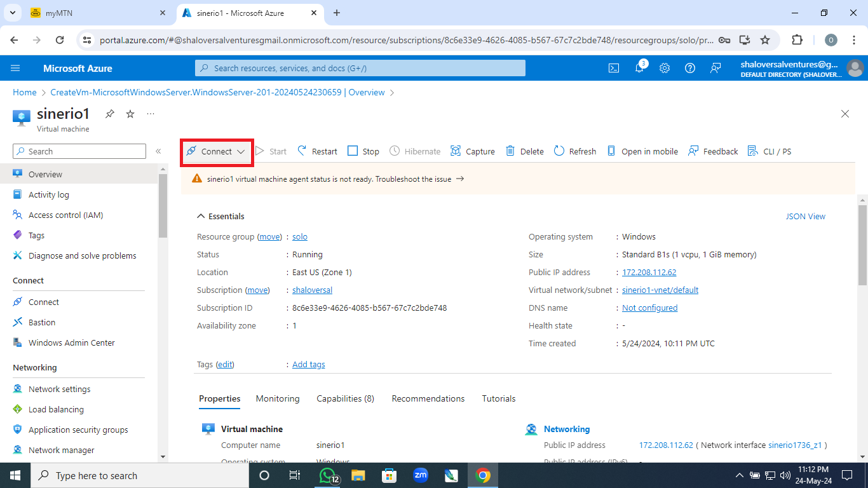
Task: Switch to the myMTN browser tab
Action: (97, 13)
